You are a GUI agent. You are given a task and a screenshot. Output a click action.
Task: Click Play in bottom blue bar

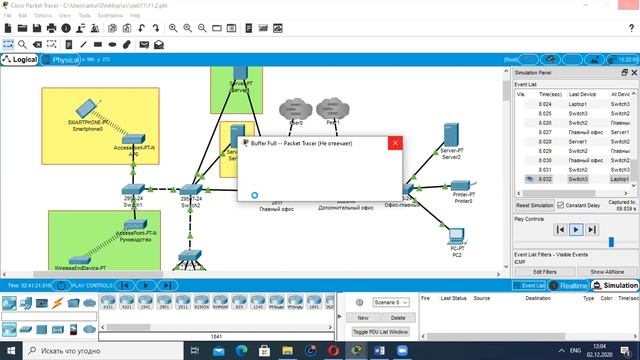(x=146, y=285)
